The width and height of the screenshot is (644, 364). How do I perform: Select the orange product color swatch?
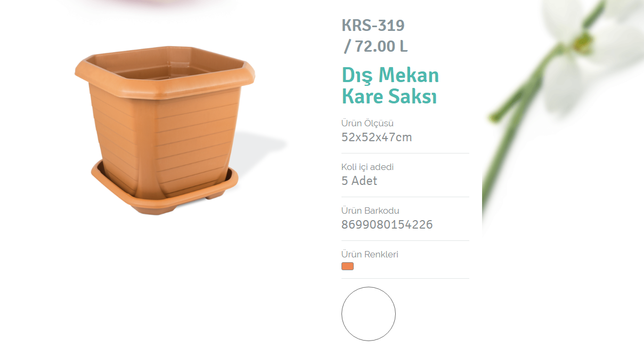click(x=347, y=266)
